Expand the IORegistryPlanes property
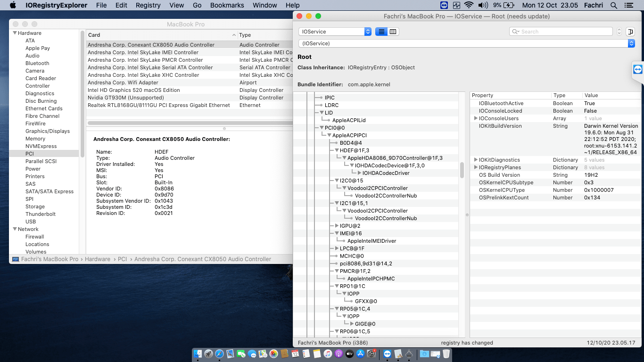 click(476, 167)
